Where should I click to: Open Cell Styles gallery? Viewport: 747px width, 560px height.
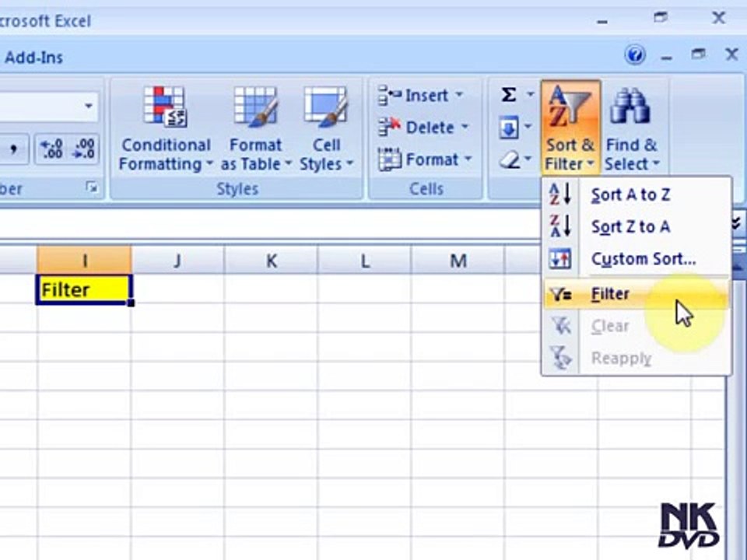(326, 128)
